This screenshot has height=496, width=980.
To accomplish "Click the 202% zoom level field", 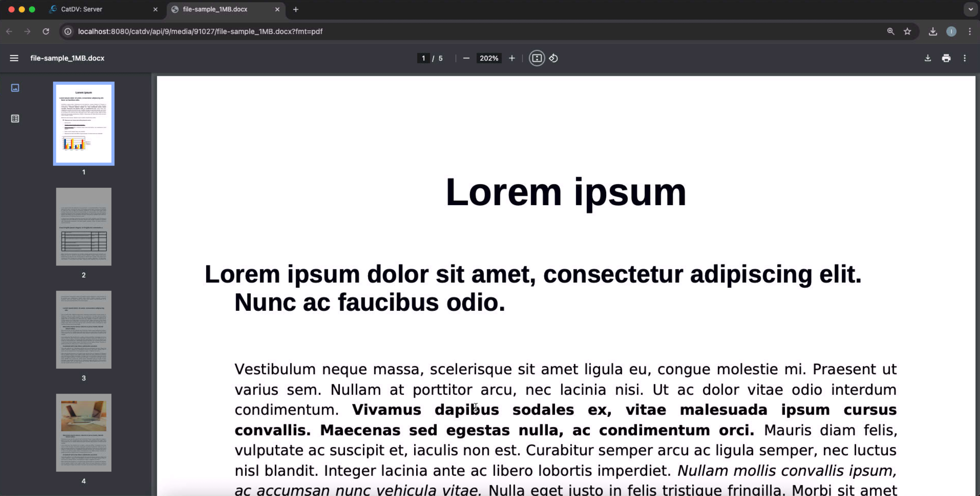I will point(489,58).
